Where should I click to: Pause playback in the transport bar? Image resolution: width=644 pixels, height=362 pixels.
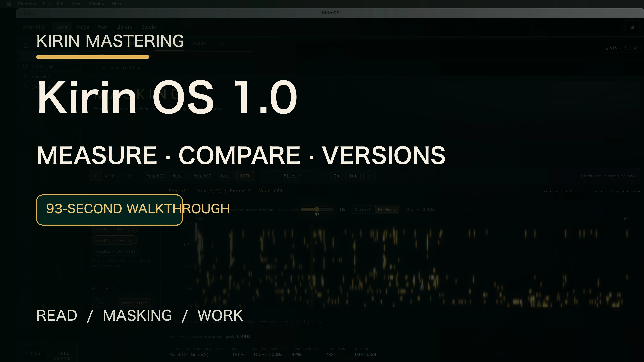(96, 176)
